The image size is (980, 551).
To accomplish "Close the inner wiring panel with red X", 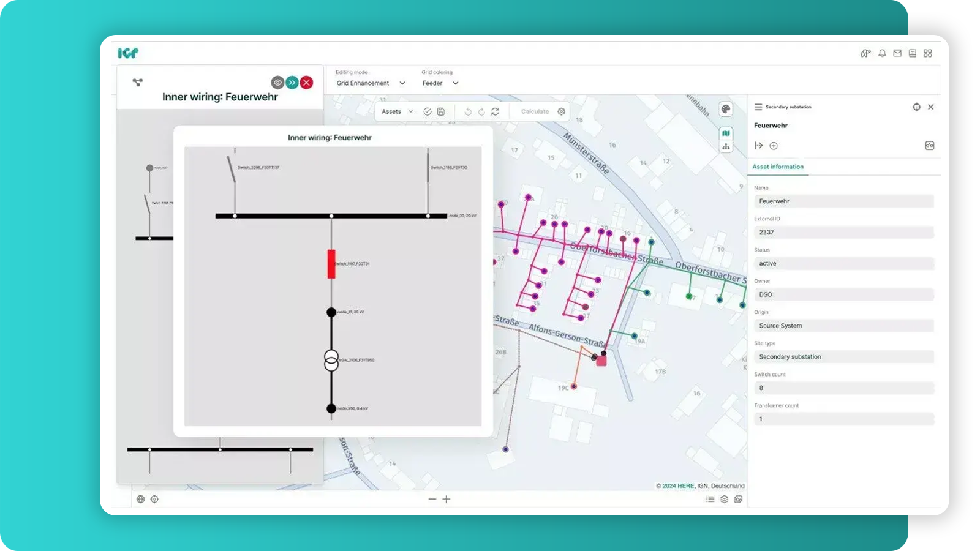I will (x=307, y=82).
